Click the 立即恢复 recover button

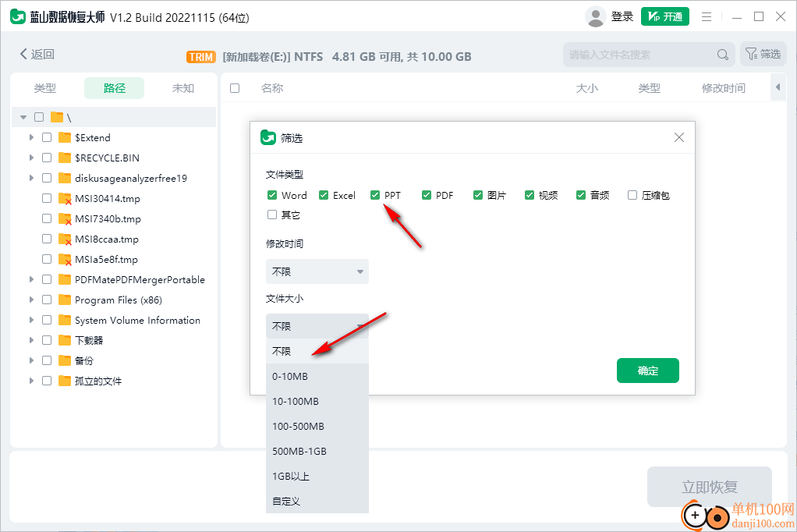click(709, 487)
